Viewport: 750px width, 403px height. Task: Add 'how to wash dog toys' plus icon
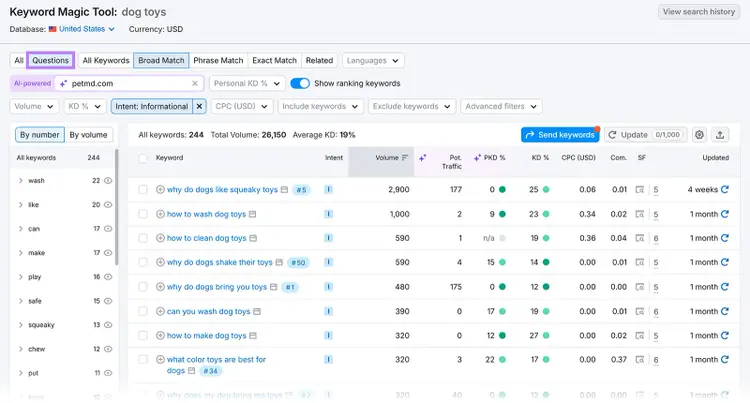click(160, 214)
